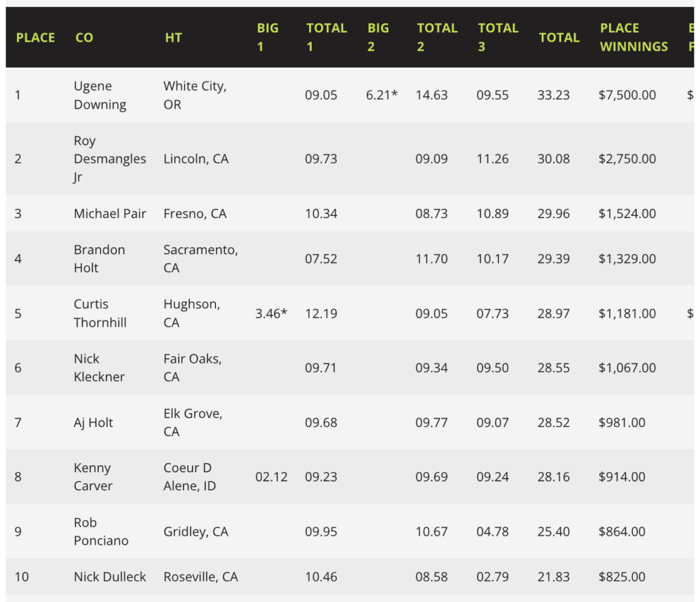This screenshot has height=602, width=700.
Task: Click the $7,500.00 winnings amount
Action: coord(627,95)
